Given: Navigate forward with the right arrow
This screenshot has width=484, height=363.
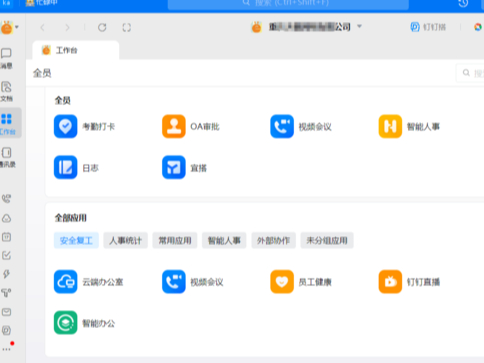Looking at the screenshot, I should [67, 27].
